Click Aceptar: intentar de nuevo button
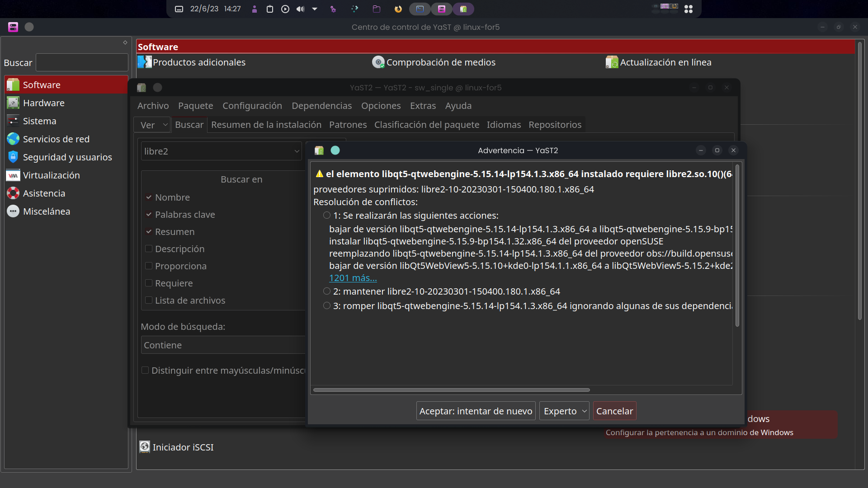 (x=476, y=411)
